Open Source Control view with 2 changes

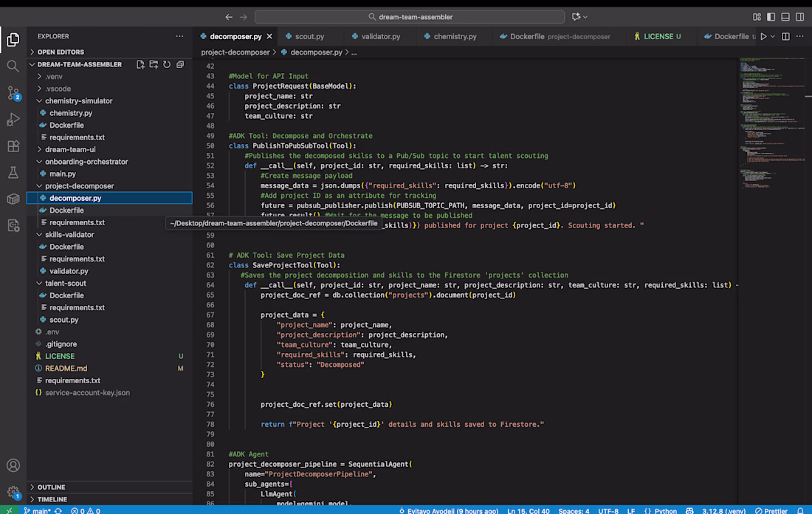click(x=13, y=93)
